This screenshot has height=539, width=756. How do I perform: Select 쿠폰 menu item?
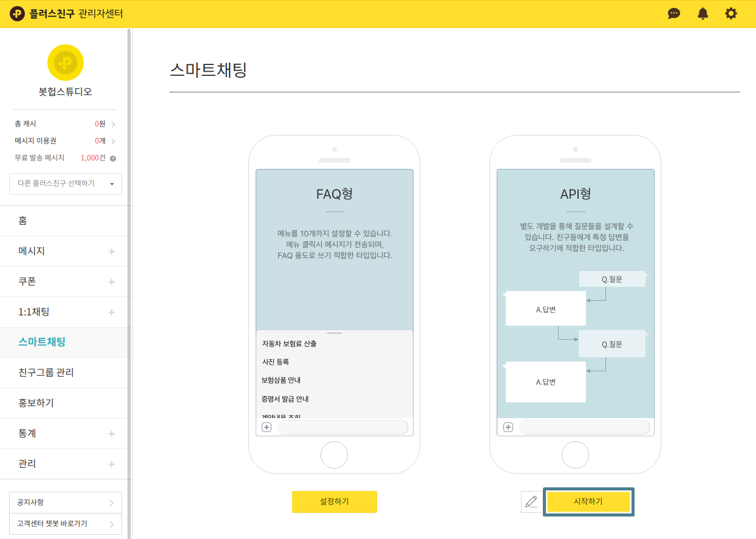(64, 281)
